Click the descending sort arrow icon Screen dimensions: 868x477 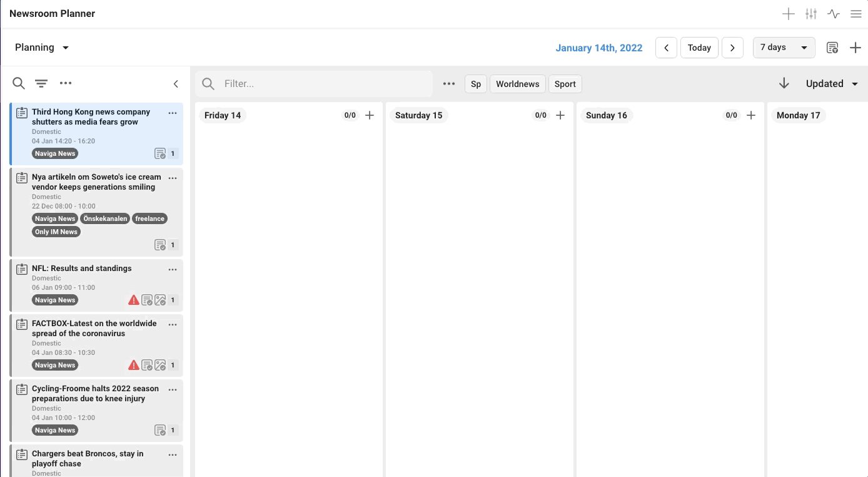pyautogui.click(x=784, y=83)
